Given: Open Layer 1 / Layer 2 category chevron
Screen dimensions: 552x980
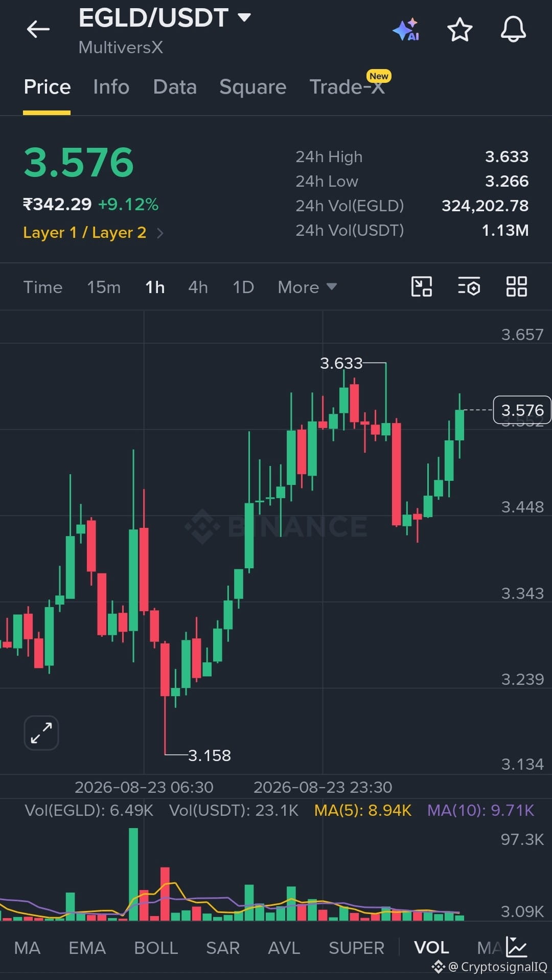Looking at the screenshot, I should (160, 233).
